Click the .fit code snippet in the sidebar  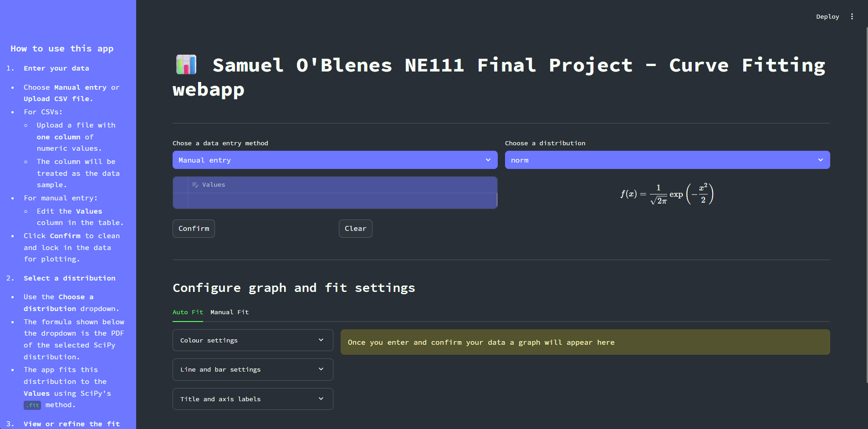pyautogui.click(x=32, y=405)
